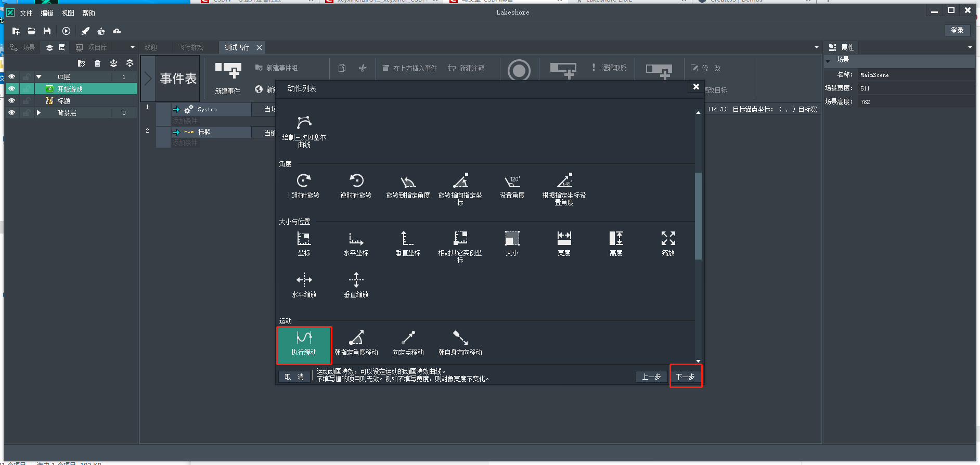
Task: Open the 编辑 menu
Action: click(47, 13)
